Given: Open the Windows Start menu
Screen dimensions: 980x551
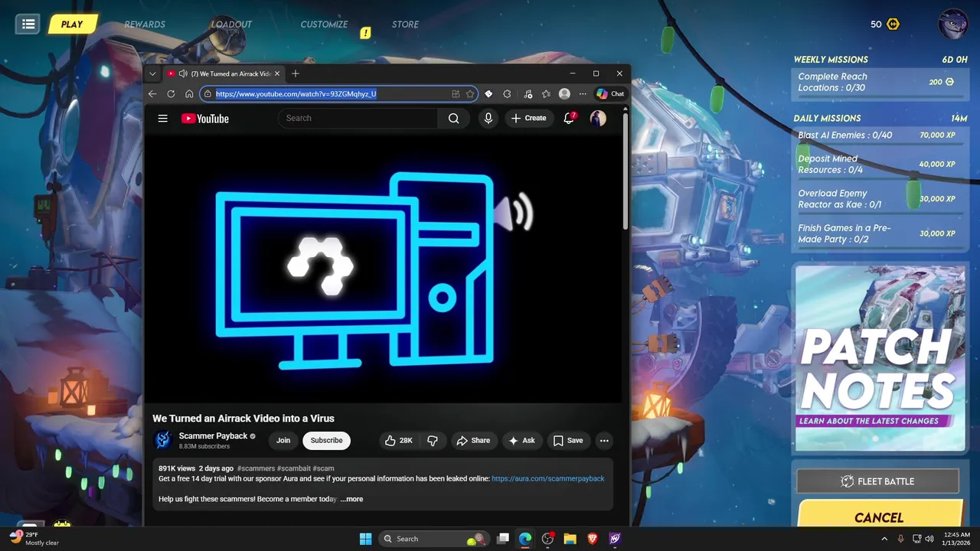Looking at the screenshot, I should pyautogui.click(x=365, y=539).
